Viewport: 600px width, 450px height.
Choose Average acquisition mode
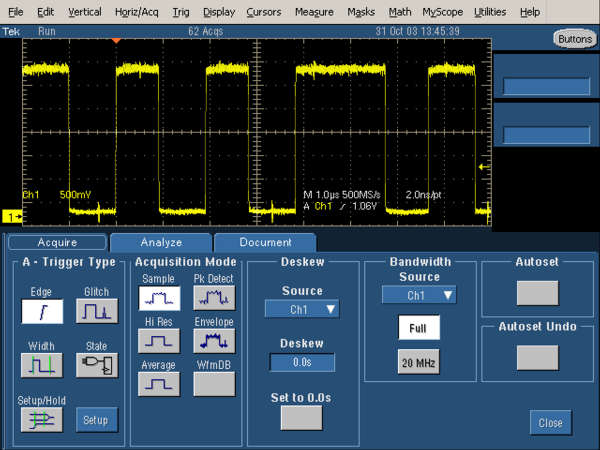(158, 384)
